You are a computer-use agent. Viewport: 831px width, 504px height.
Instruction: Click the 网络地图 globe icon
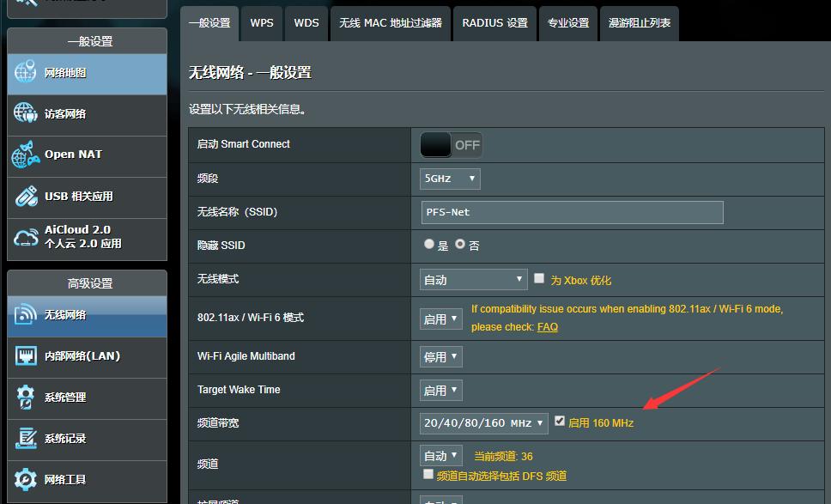pyautogui.click(x=26, y=72)
